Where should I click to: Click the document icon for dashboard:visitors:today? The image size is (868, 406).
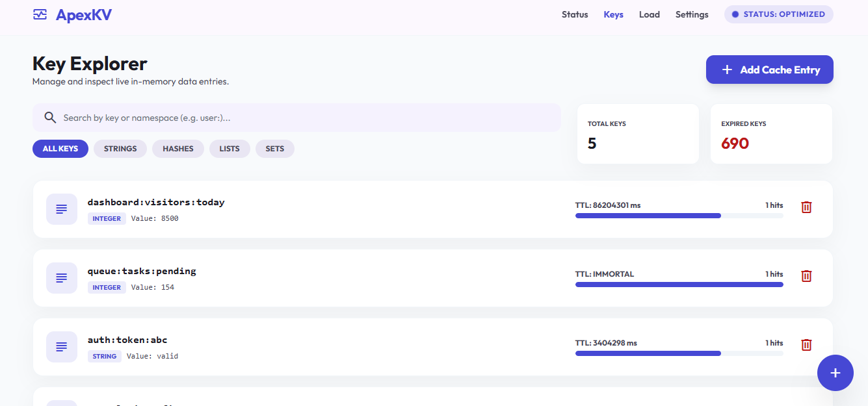tap(62, 209)
